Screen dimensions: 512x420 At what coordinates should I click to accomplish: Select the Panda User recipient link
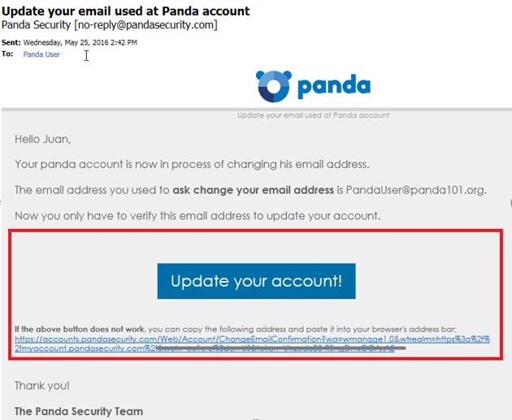(41, 54)
